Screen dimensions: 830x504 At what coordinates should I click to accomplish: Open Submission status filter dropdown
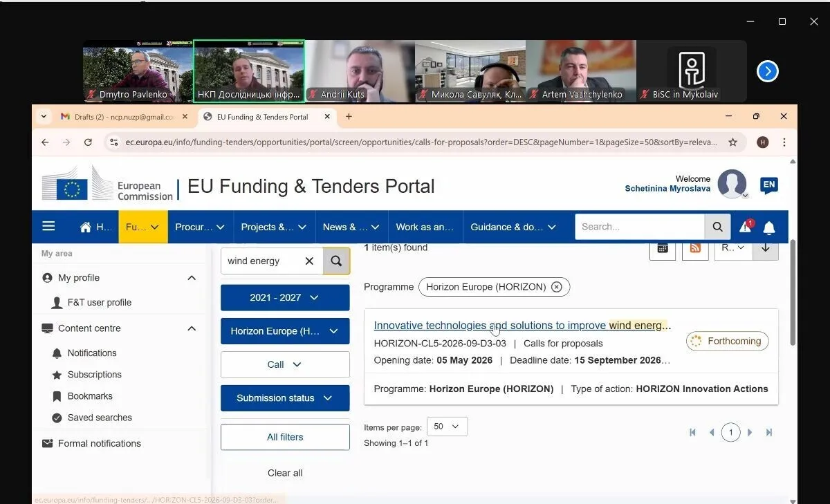click(x=285, y=398)
